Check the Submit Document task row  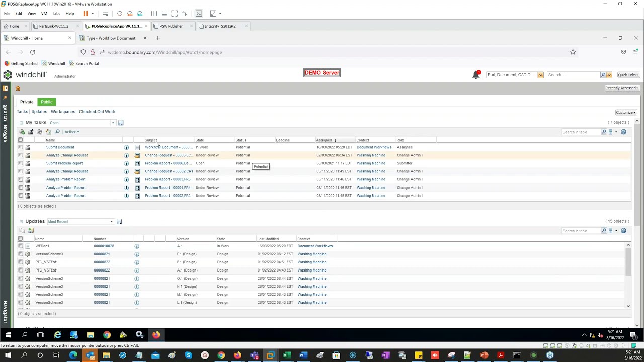[21, 147]
